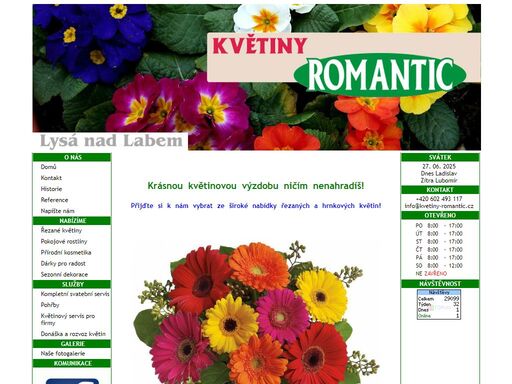The height and width of the screenshot is (384, 512).
Task: Open Donáška a rozvoz květin link
Action: [73, 334]
